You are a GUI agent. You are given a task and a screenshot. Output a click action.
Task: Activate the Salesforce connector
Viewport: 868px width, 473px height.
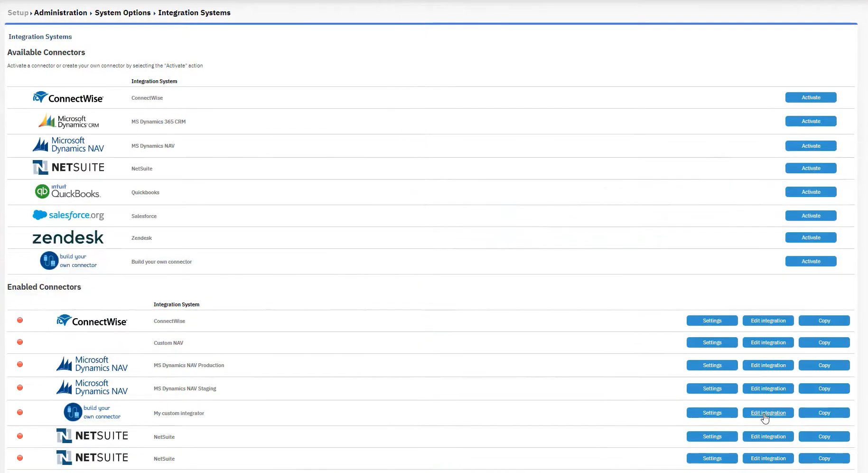pyautogui.click(x=811, y=216)
